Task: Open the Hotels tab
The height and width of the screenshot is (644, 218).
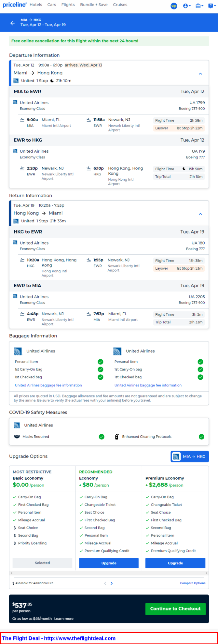Action: coord(36,5)
